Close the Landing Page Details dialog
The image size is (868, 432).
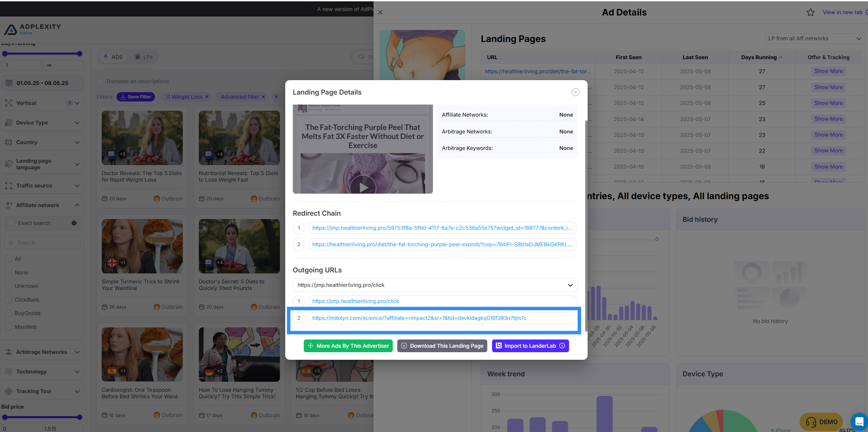point(575,92)
